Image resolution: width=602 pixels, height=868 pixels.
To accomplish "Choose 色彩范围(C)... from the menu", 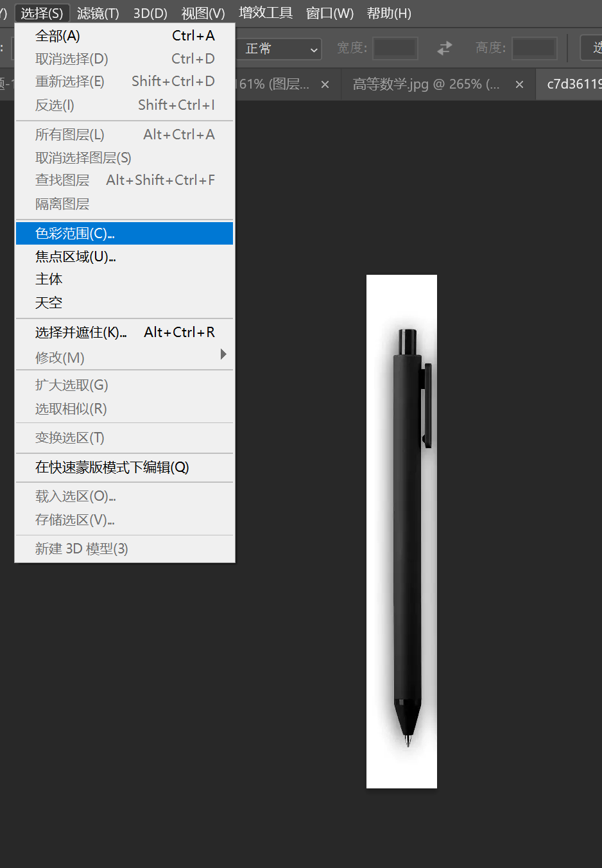I will click(x=125, y=233).
